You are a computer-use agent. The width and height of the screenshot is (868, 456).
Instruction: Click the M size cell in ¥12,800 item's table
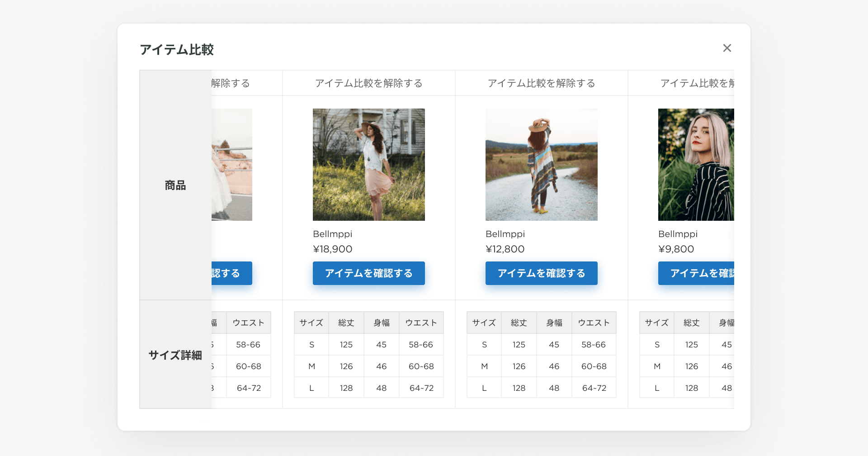484,366
